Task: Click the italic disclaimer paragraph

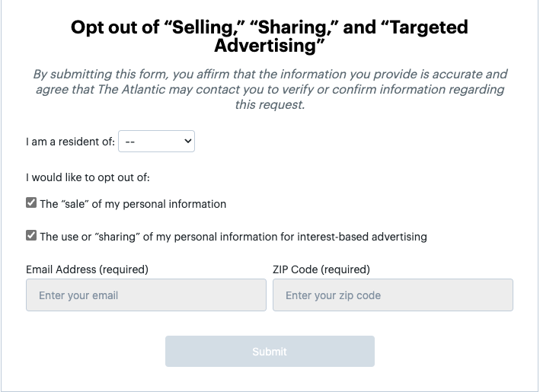Action: (x=270, y=90)
